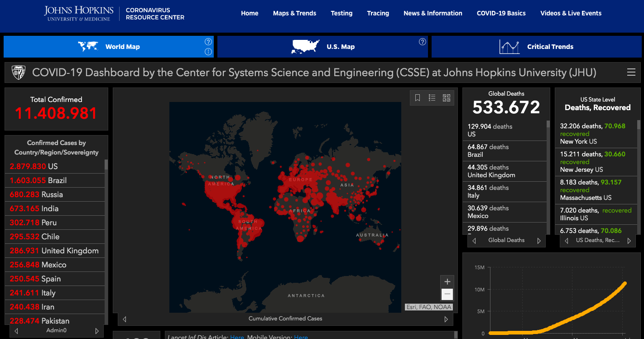Click the World Map info icon
The width and height of the screenshot is (644, 339).
(x=208, y=52)
